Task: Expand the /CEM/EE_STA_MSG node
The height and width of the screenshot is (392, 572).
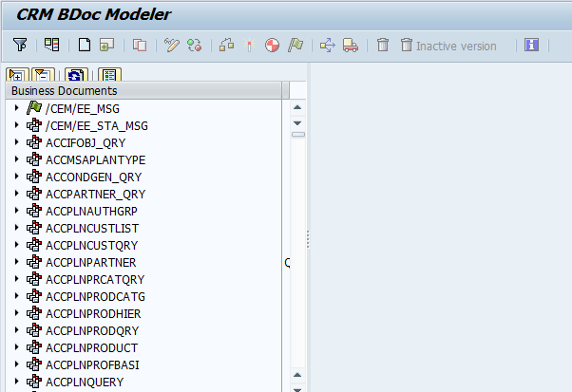Action: pos(16,125)
